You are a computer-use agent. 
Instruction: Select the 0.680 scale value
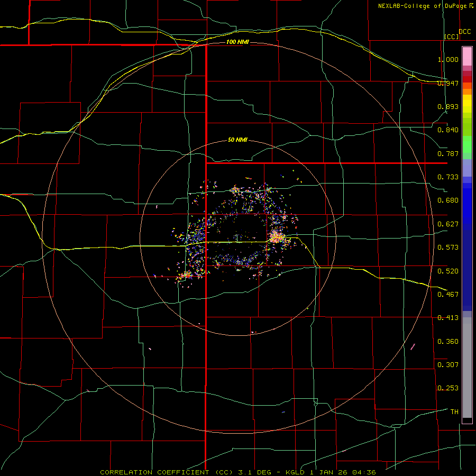click(x=448, y=200)
